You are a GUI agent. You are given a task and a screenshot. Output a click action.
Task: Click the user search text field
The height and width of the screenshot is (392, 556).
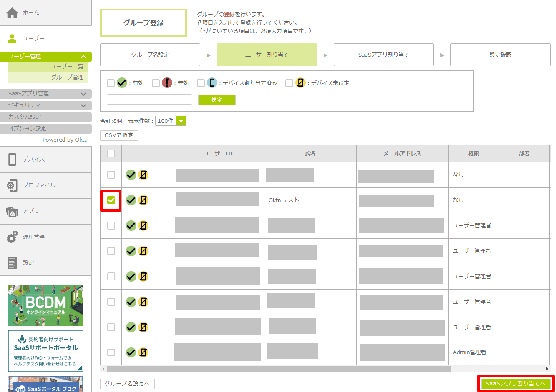[149, 100]
